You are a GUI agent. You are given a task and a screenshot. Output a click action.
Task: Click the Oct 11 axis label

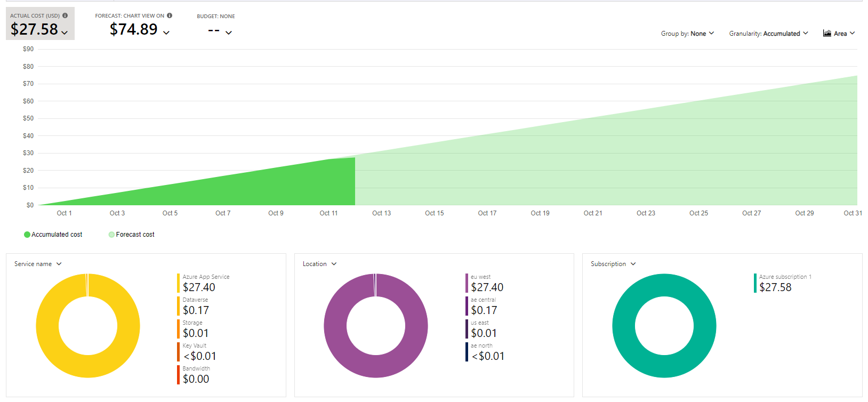[328, 213]
